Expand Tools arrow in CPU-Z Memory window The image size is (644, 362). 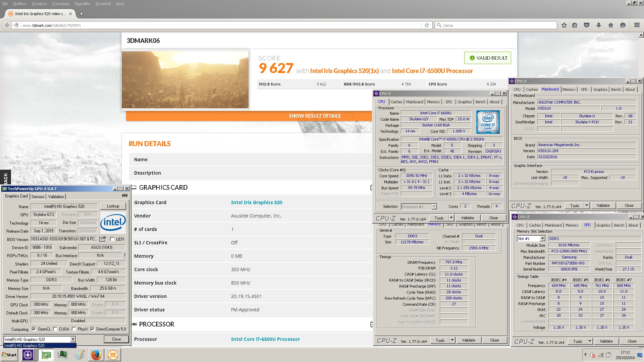click(452, 340)
